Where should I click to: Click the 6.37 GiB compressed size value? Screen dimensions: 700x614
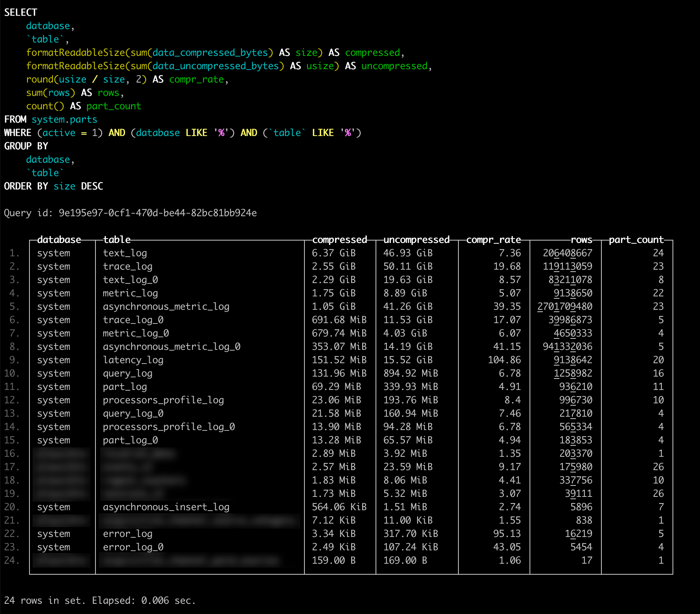click(x=334, y=253)
